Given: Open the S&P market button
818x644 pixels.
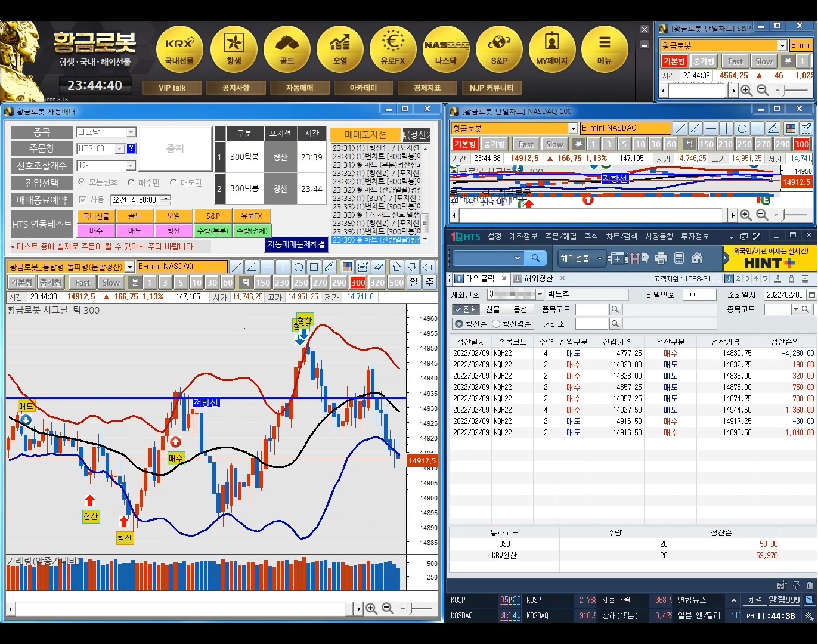Looking at the screenshot, I should (499, 49).
